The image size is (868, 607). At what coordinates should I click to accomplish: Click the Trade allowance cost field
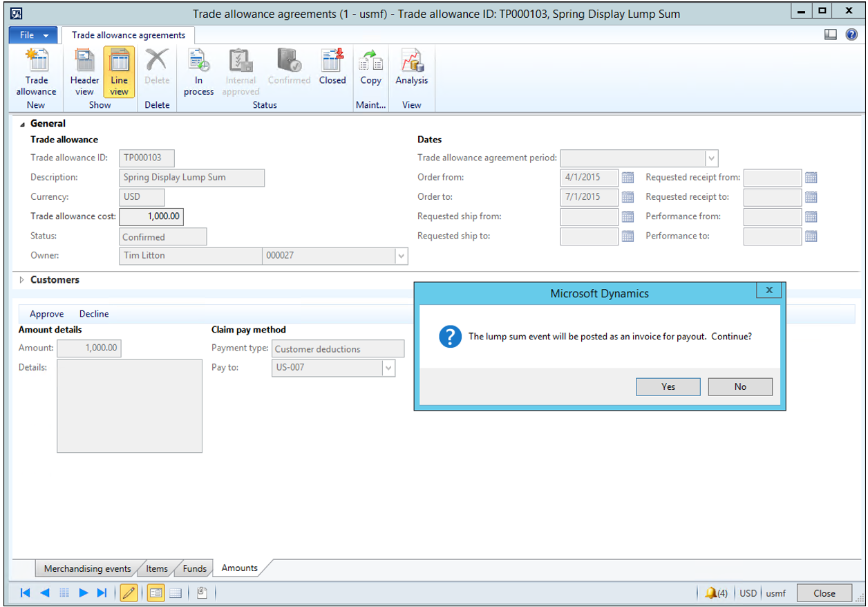pyautogui.click(x=151, y=216)
